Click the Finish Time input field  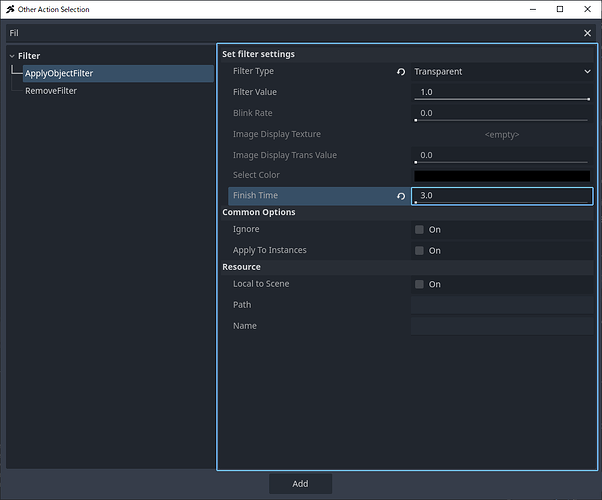pyautogui.click(x=502, y=196)
